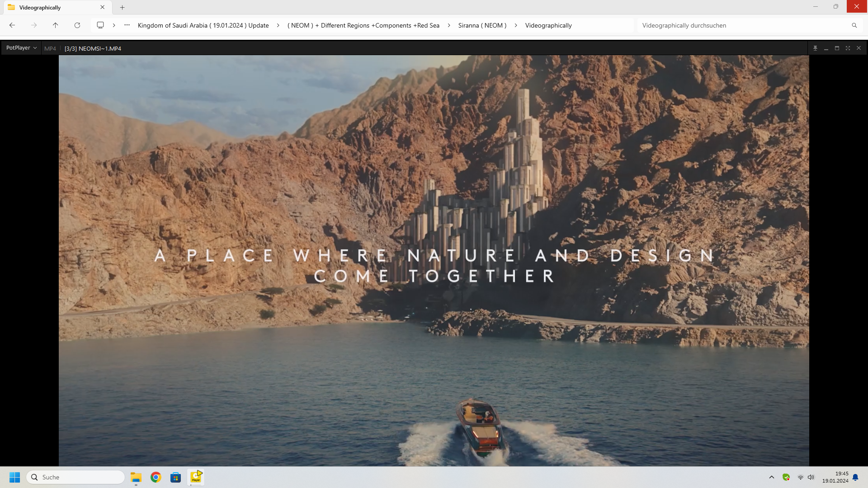Close the Videographically tab
Image resolution: width=868 pixels, height=488 pixels.
click(x=103, y=7)
